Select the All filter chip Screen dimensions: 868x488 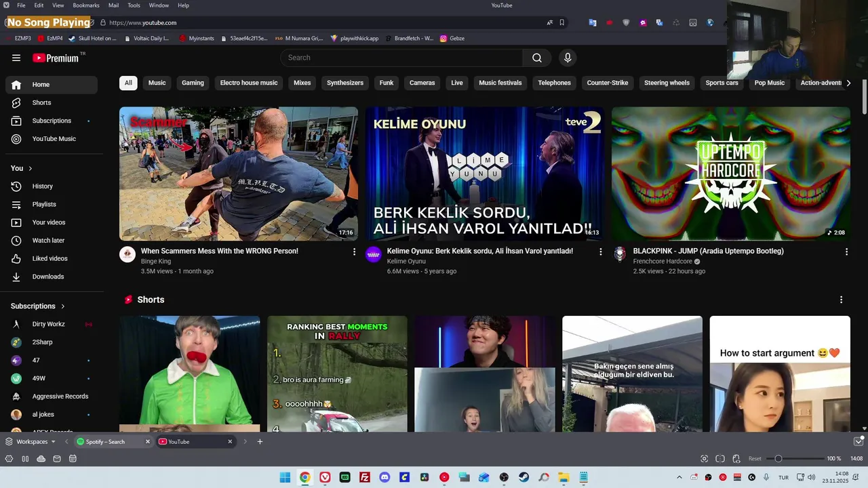click(x=128, y=83)
